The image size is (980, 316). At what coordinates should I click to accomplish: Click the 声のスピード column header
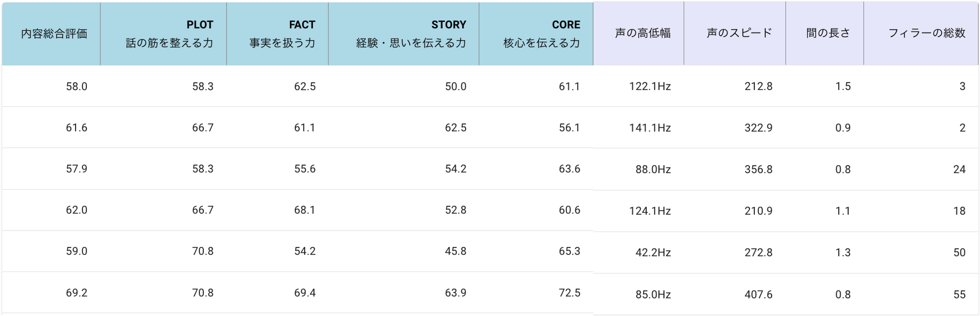[x=739, y=33]
